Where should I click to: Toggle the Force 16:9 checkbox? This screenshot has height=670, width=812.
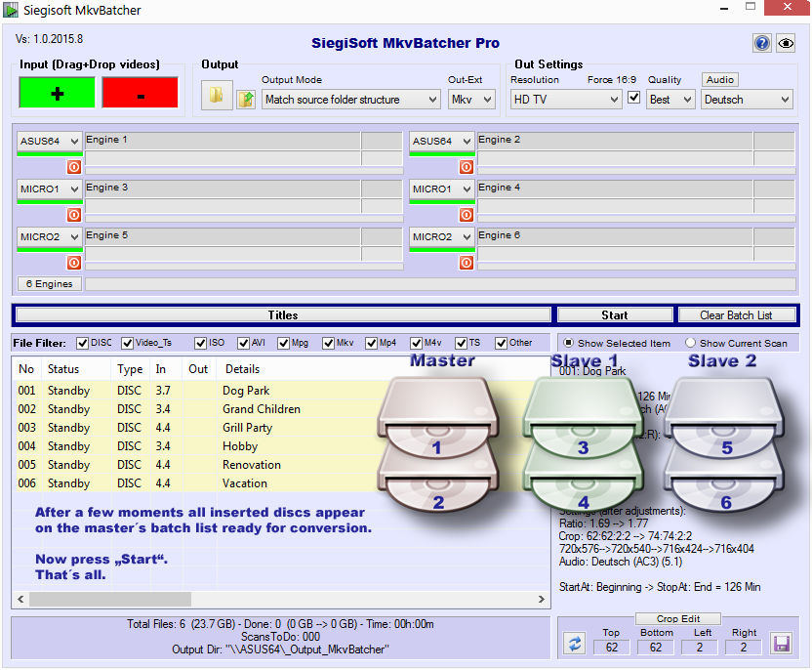633,98
